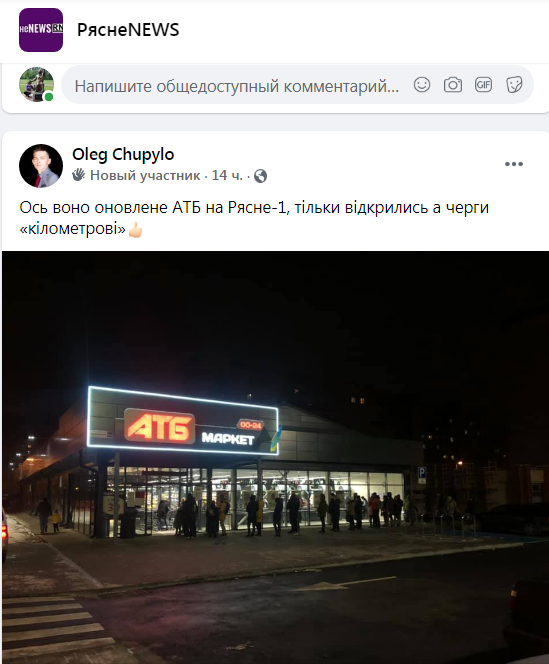Click your own avatar beside comment box
The height and width of the screenshot is (664, 549).
(36, 84)
